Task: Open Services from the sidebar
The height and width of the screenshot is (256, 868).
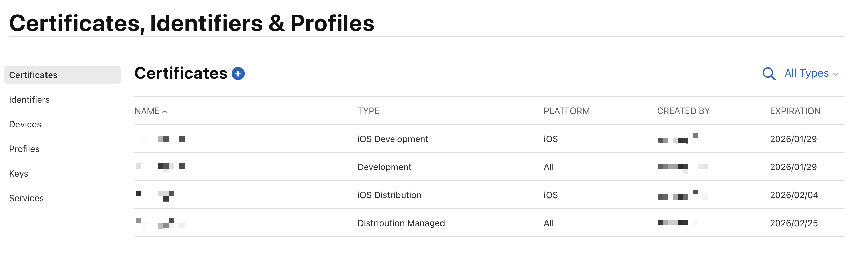Action: (26, 198)
